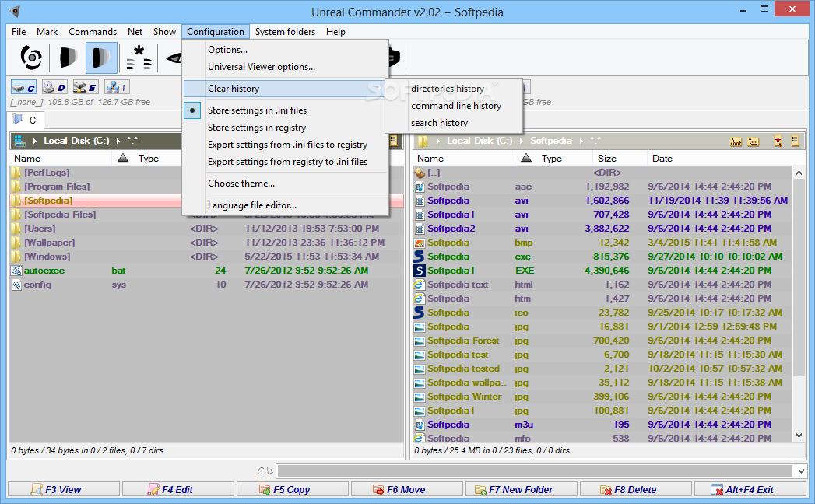
Task: Click the Alt+F4 Exit button
Action: point(750,489)
